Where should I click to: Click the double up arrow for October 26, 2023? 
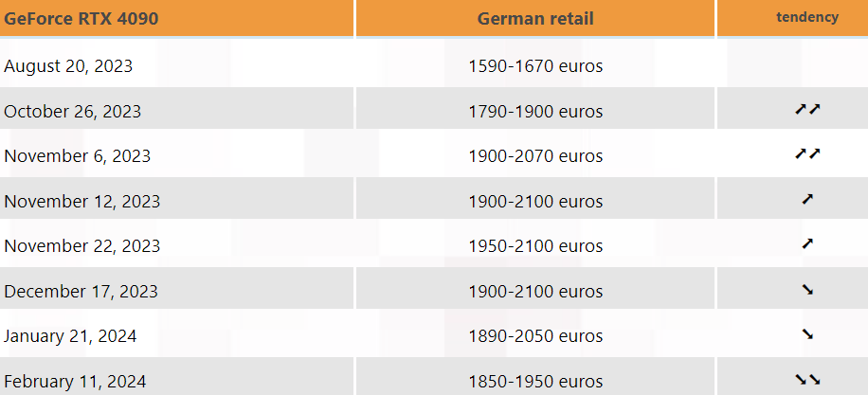[807, 110]
